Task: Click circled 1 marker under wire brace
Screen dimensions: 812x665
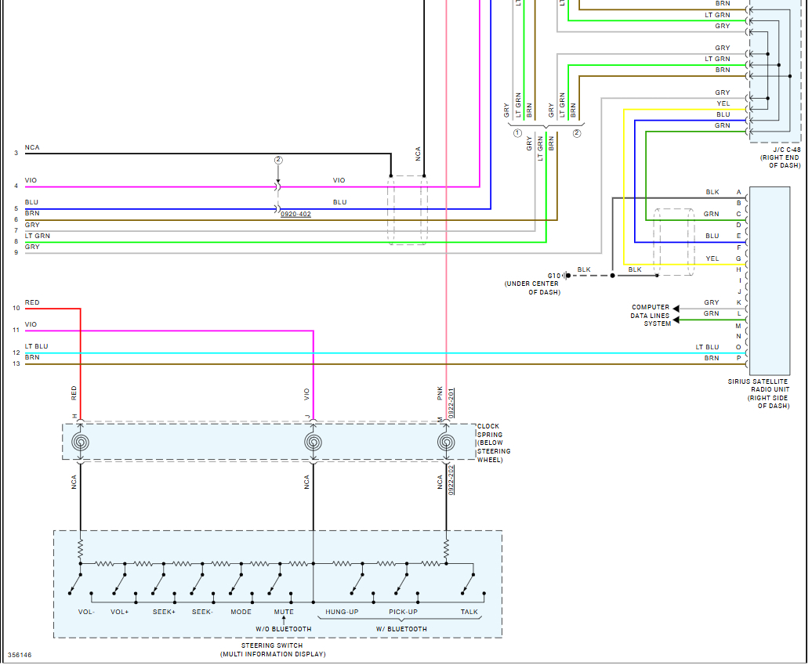Action: click(517, 133)
